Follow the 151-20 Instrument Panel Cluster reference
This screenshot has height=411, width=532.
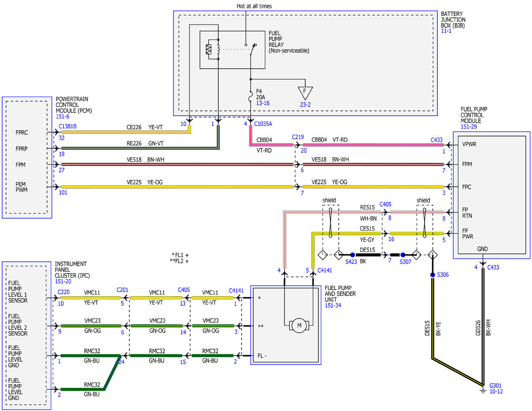click(64, 282)
